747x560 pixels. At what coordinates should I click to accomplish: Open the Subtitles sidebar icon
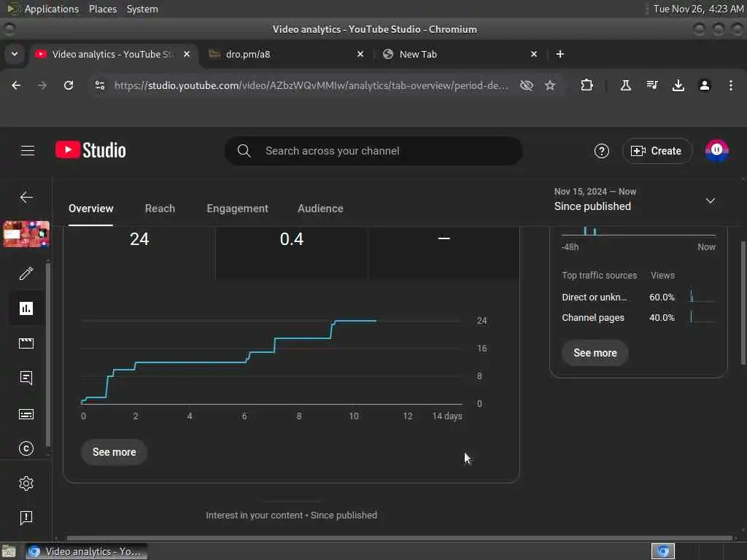(26, 414)
